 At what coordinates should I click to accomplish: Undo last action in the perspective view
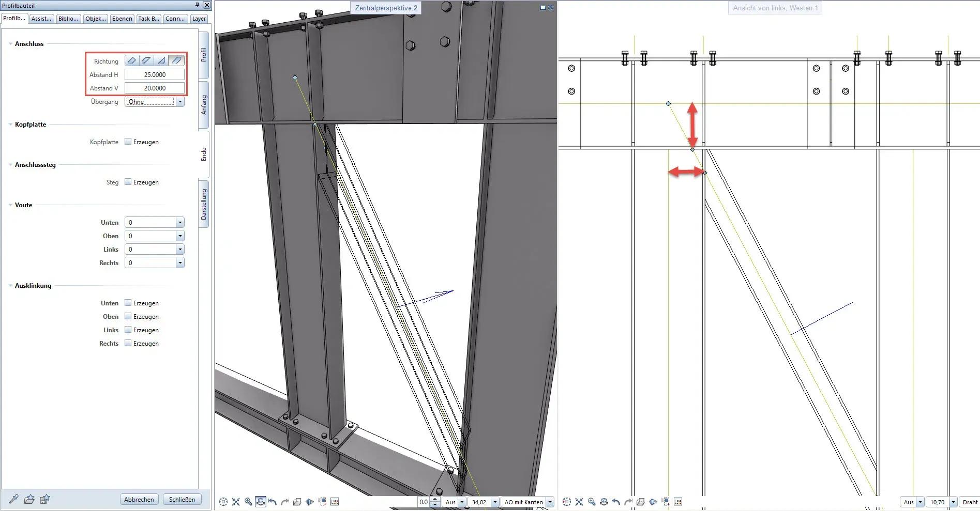coord(272,501)
